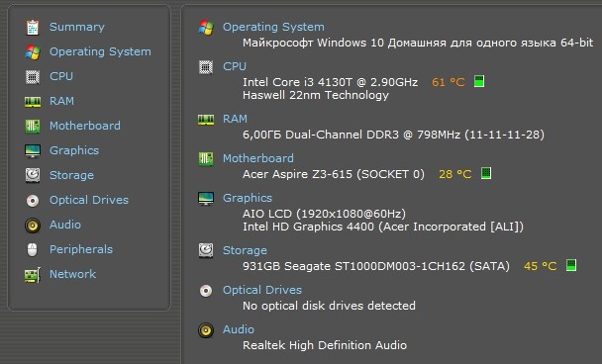The width and height of the screenshot is (602, 364).
Task: Click the green storage temperature indicator icon
Action: (x=571, y=265)
